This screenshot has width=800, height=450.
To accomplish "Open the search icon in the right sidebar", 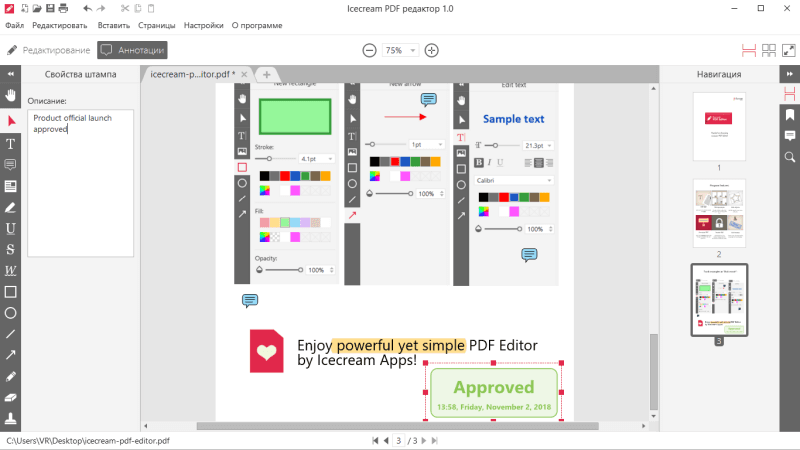I will 790,157.
